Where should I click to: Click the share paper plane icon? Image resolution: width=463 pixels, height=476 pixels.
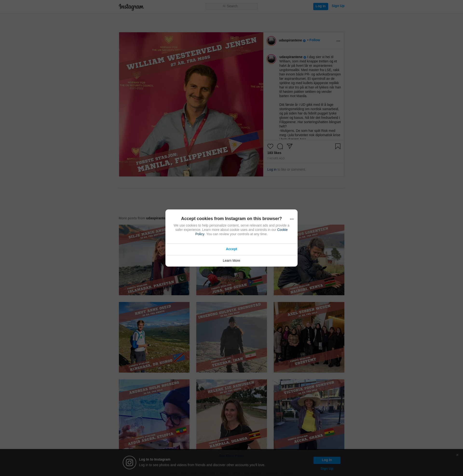click(x=289, y=146)
